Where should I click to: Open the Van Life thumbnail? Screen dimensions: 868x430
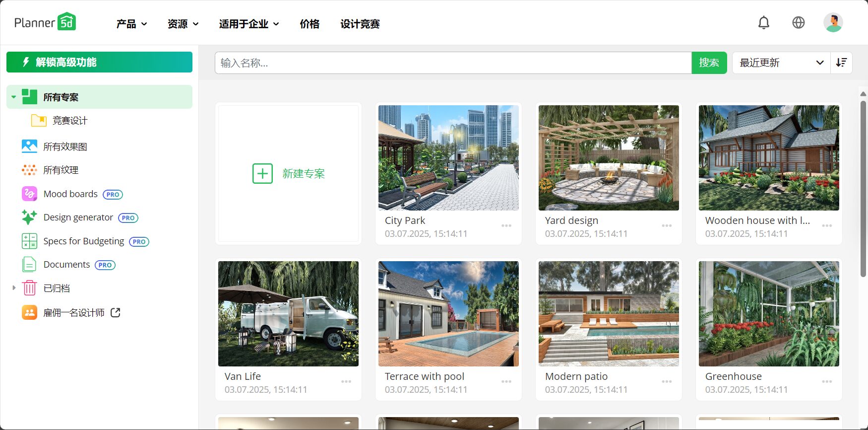288,313
